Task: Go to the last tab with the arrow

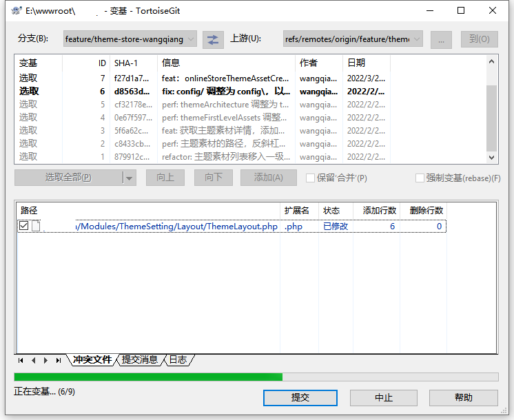Action: point(59,360)
